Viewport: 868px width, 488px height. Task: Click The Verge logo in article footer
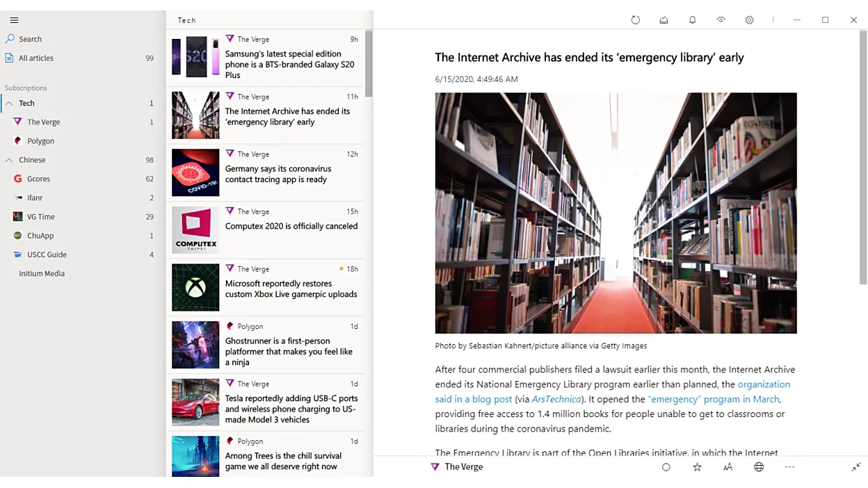point(435,467)
